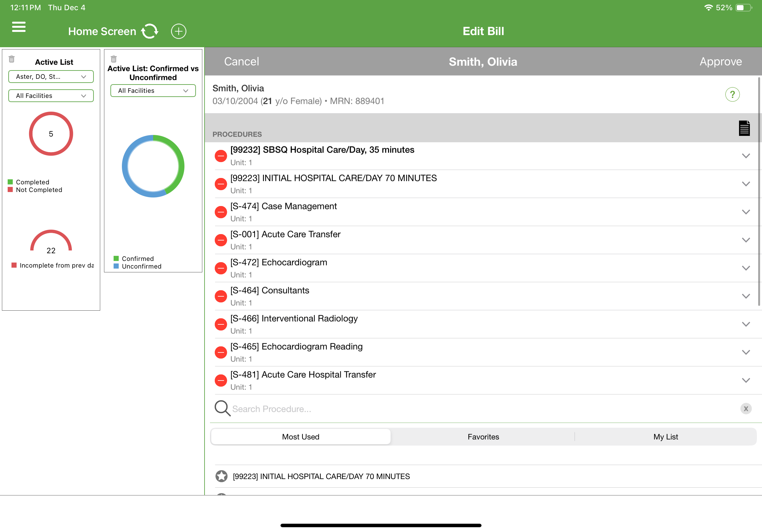Switch to the My List tab

(x=665, y=437)
